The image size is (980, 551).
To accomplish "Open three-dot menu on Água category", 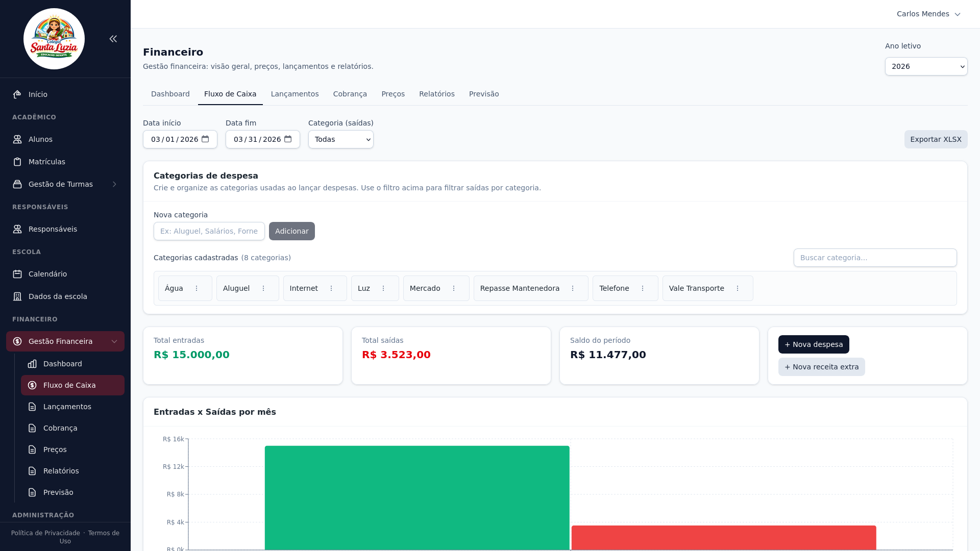I will pyautogui.click(x=197, y=288).
